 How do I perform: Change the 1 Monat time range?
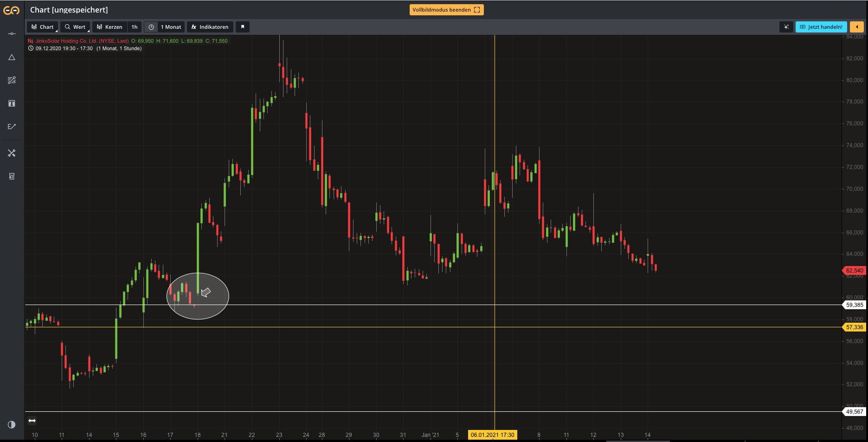point(171,27)
